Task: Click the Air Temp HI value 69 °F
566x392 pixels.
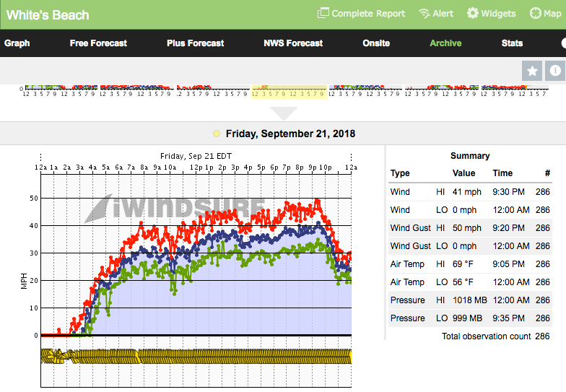Action: (463, 264)
